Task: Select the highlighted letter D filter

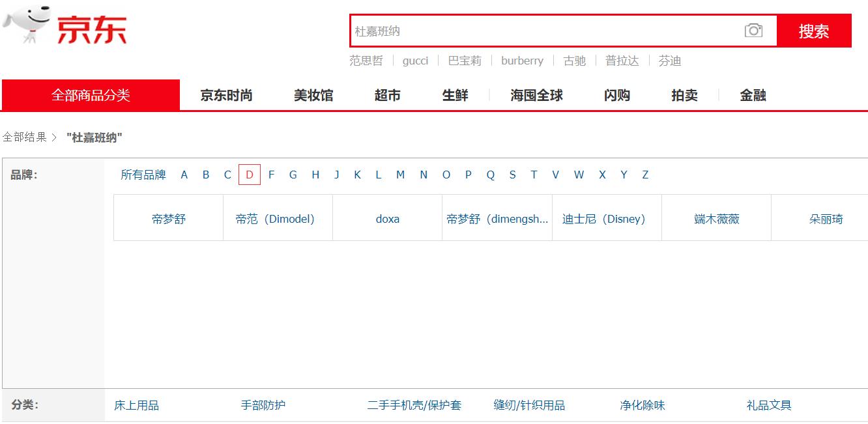Action: point(250,175)
